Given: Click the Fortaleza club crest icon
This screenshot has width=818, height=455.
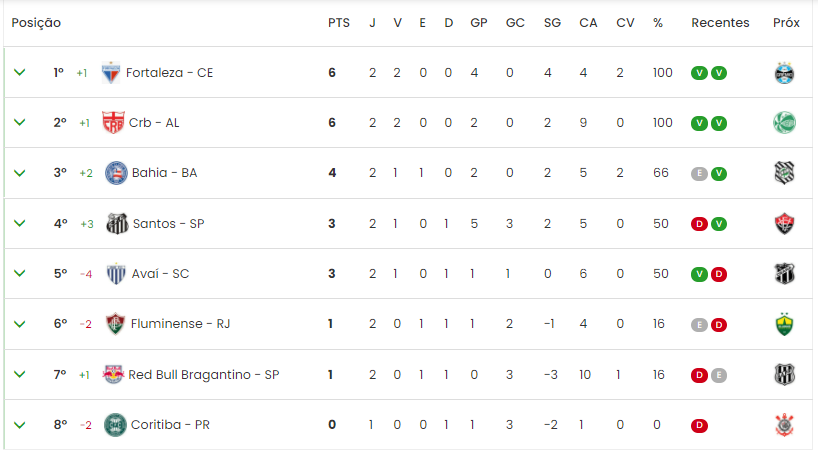Looking at the screenshot, I should click(111, 73).
